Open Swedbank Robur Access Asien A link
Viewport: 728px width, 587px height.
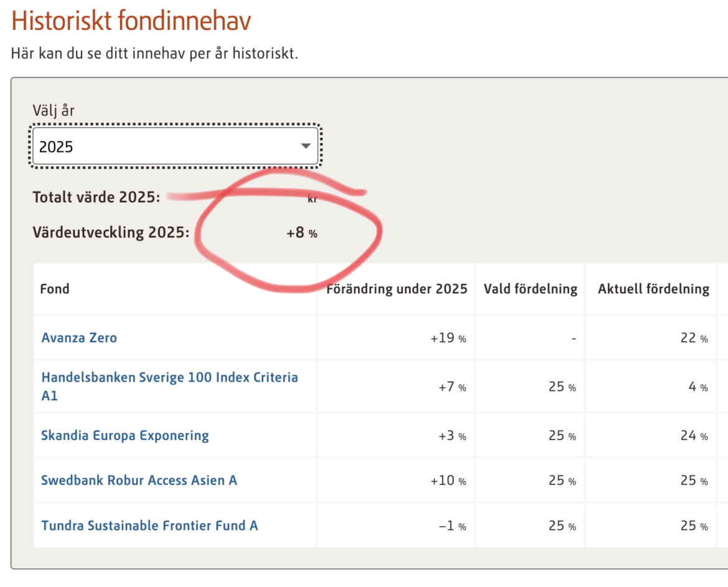[x=139, y=481]
